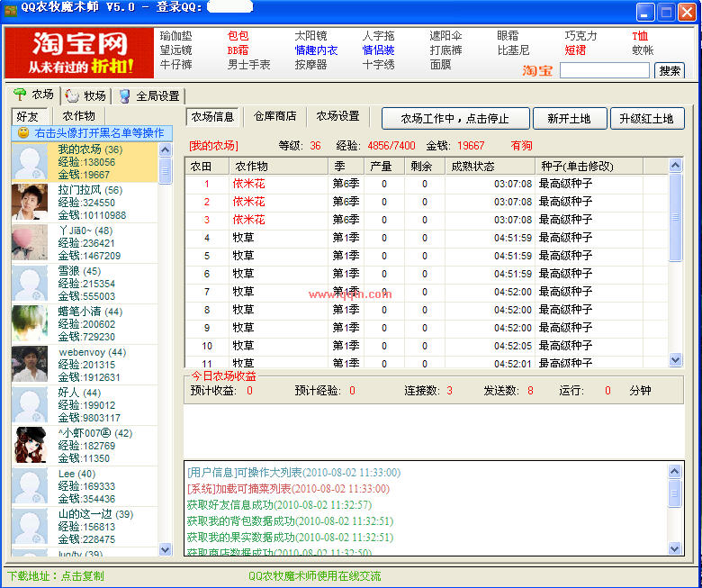Click the 男士手表 ad link
702x588 pixels.
point(249,65)
